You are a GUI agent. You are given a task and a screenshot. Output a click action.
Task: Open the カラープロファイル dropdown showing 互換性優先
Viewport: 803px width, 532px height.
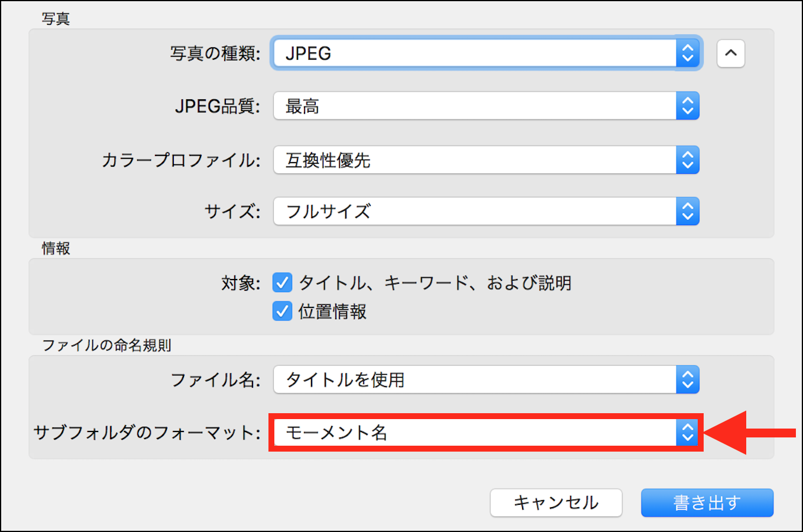click(474, 160)
